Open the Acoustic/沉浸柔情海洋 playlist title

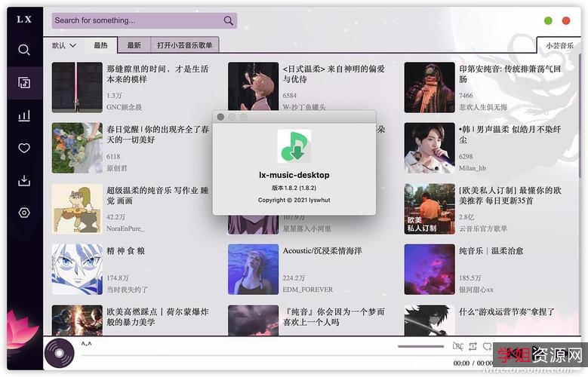point(322,251)
